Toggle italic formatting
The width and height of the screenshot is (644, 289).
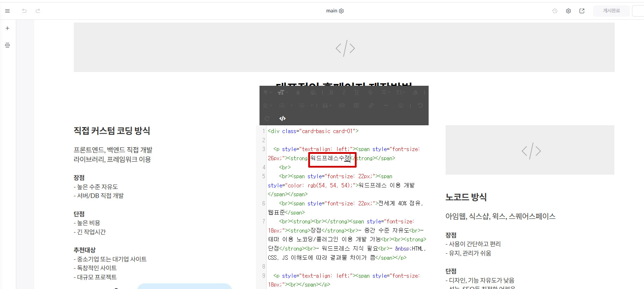(344, 92)
